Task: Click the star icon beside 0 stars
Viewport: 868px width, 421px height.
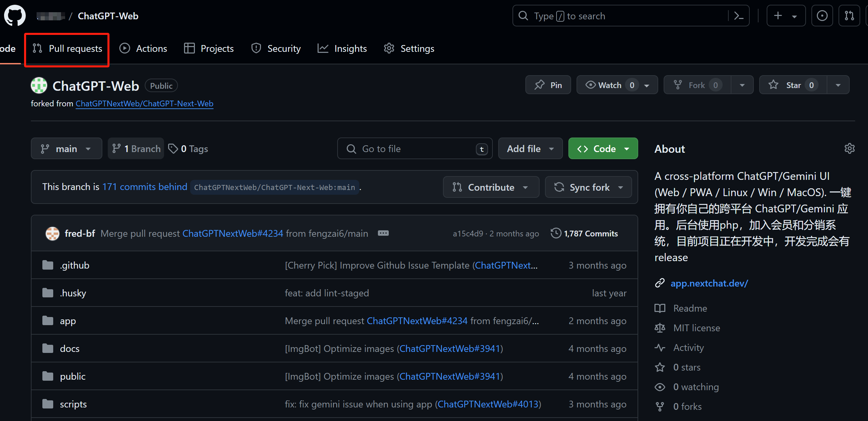Action: point(660,367)
